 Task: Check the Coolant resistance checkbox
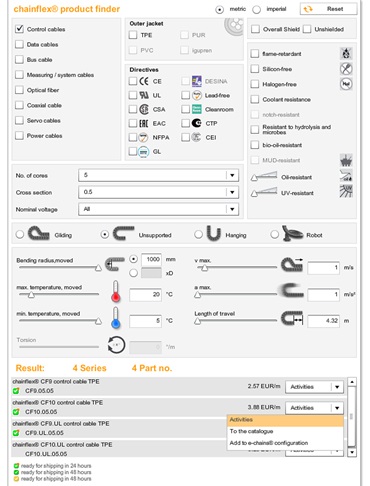point(255,99)
